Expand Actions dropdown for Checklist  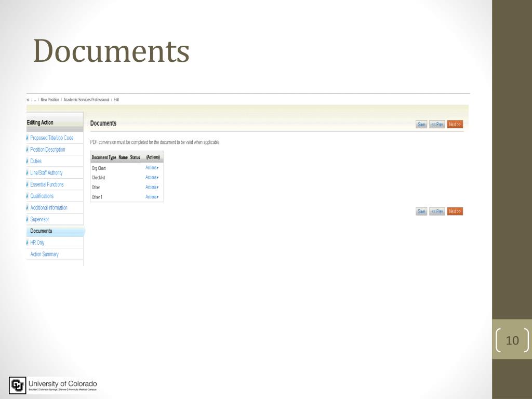[152, 177]
